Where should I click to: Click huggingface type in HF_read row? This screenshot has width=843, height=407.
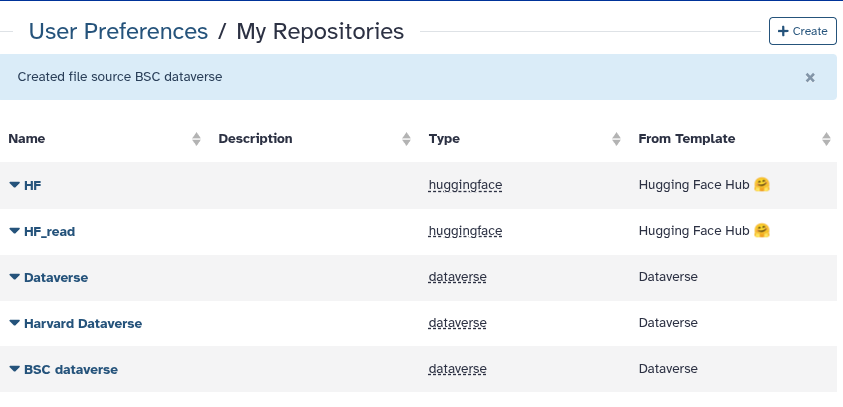click(465, 231)
